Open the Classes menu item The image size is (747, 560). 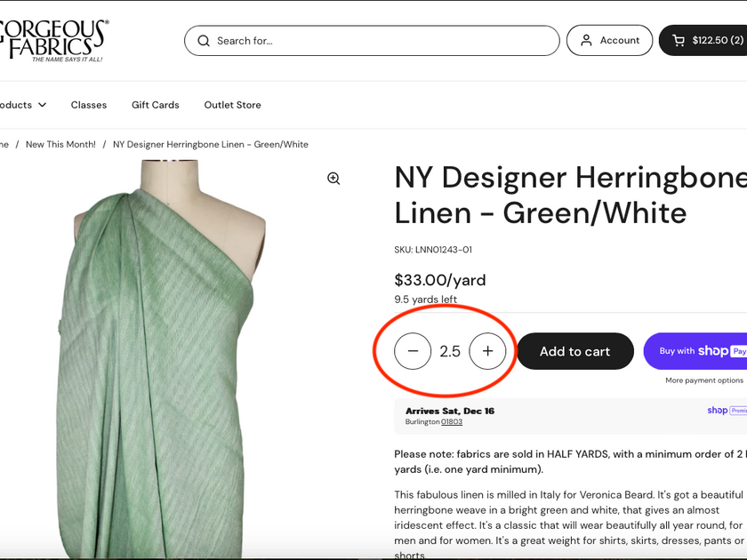[88, 104]
